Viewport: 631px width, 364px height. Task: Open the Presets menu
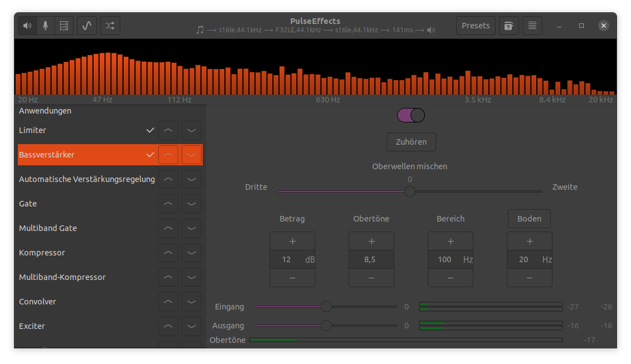pos(476,26)
